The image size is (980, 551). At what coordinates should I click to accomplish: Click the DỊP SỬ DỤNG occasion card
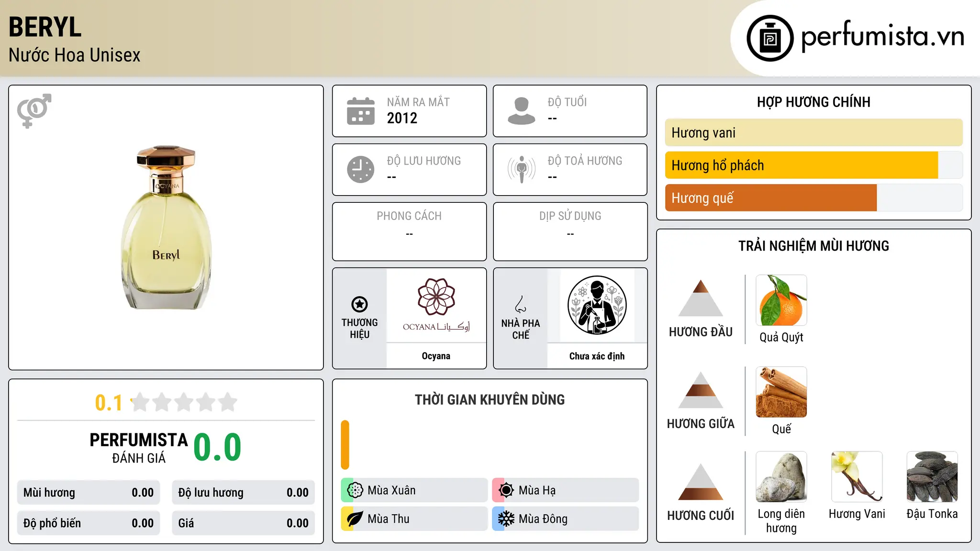(570, 231)
